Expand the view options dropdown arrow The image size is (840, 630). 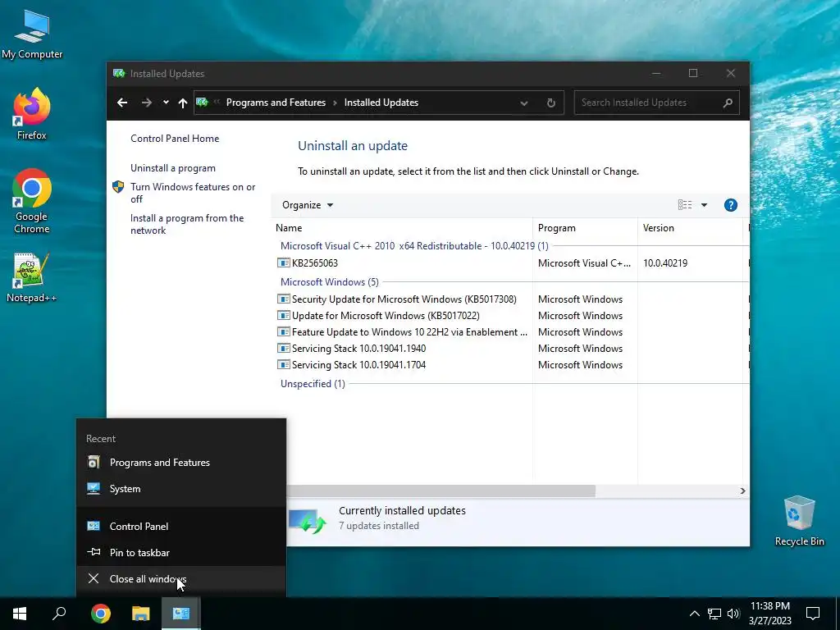tap(704, 205)
